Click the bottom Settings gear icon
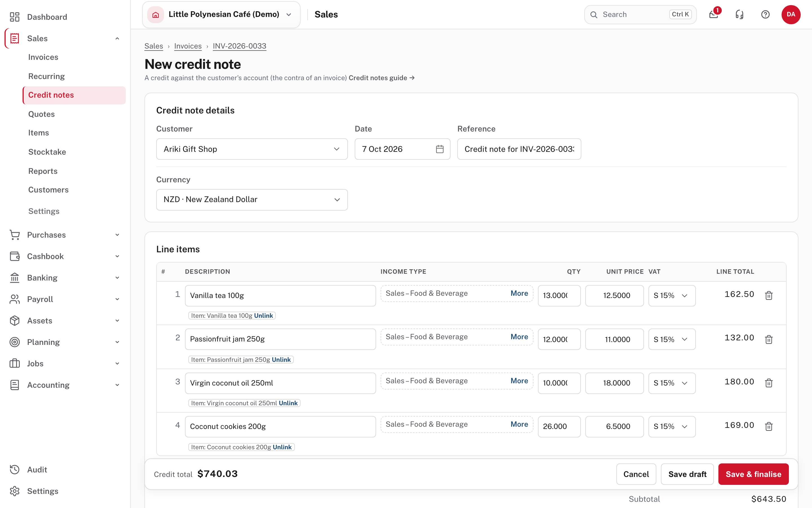The image size is (812, 508). point(14,491)
